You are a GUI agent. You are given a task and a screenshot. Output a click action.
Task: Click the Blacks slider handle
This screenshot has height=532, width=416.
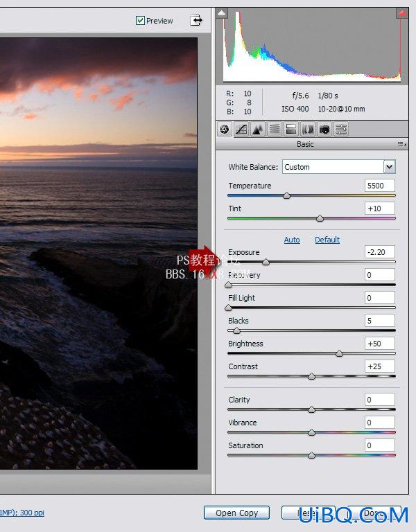(236, 330)
